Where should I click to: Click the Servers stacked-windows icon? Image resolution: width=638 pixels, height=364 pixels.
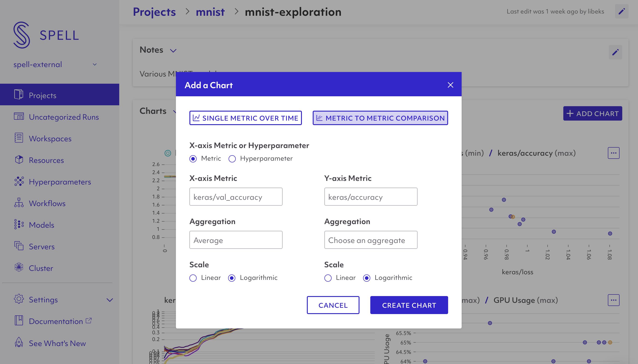(19, 246)
